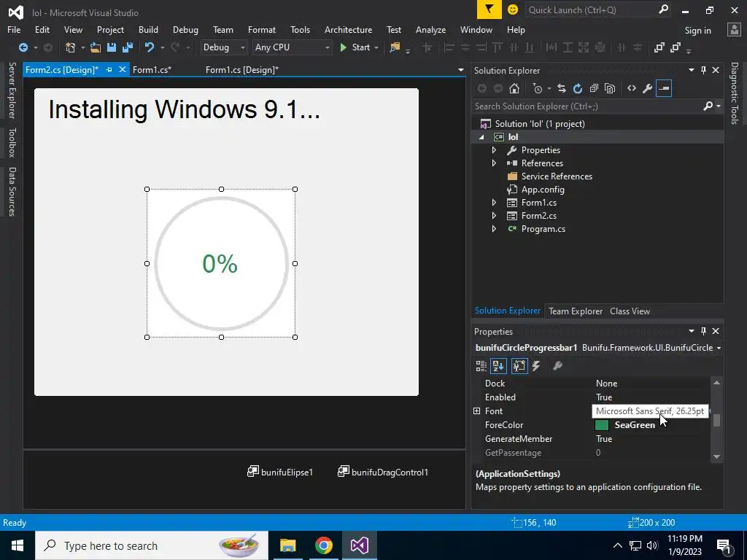Click the Properties grid scrollbar thumb

coord(716,420)
